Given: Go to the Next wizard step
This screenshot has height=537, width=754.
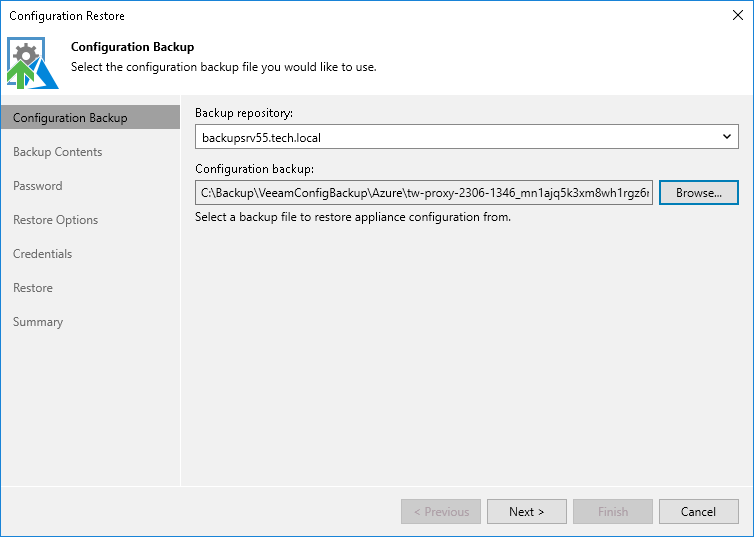Looking at the screenshot, I should tap(527, 512).
